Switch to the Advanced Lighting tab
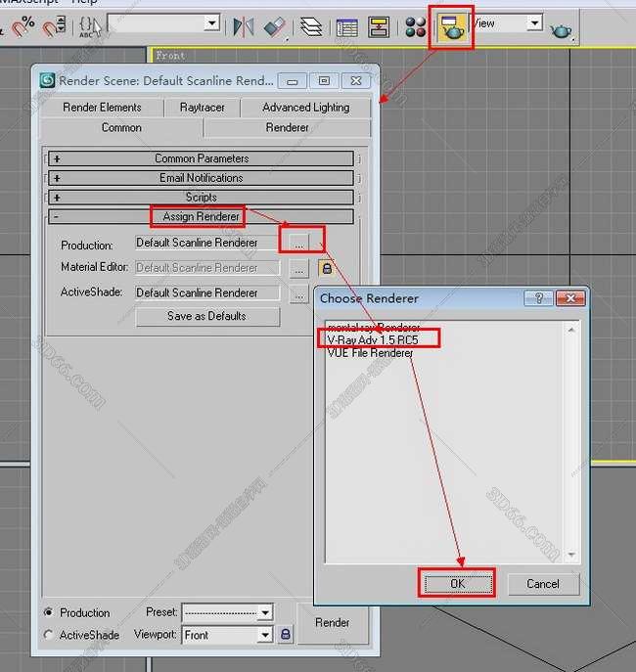636x672 pixels. click(305, 108)
